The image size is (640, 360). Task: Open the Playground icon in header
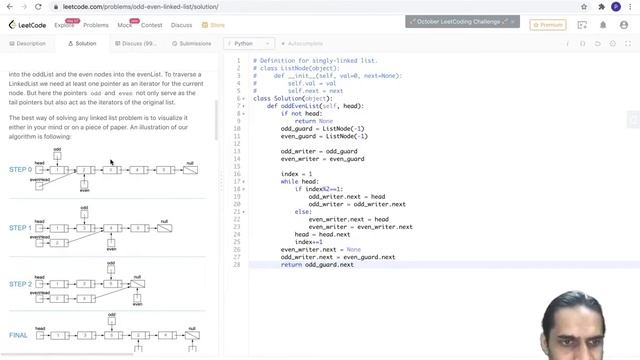pyautogui.click(x=582, y=25)
